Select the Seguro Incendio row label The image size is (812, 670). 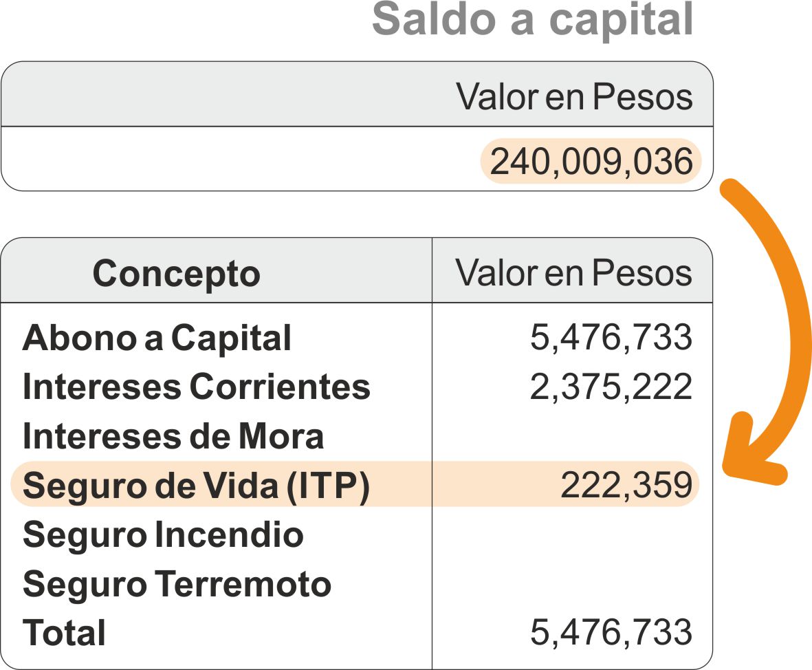[x=163, y=535]
